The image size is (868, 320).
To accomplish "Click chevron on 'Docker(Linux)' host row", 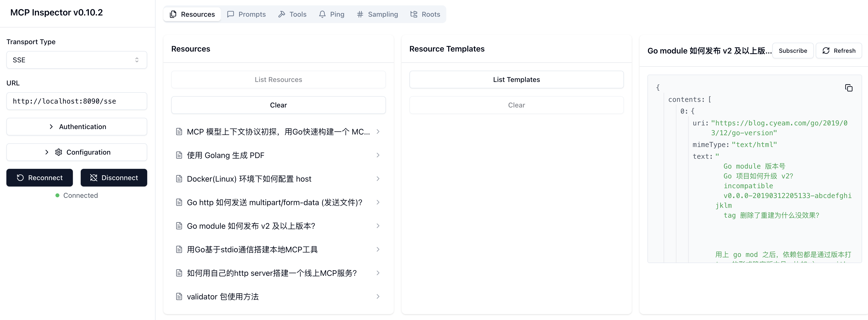I will tap(378, 179).
